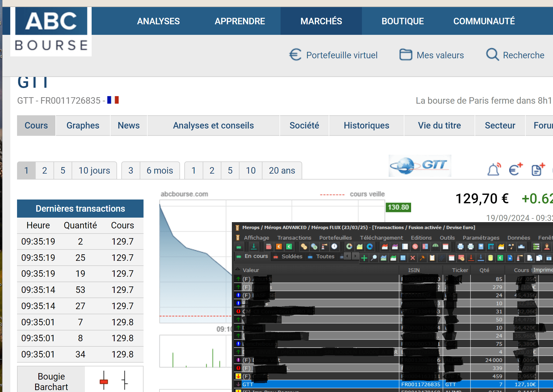Open the Vie du titre tab
The image size is (553, 392).
[x=439, y=126]
